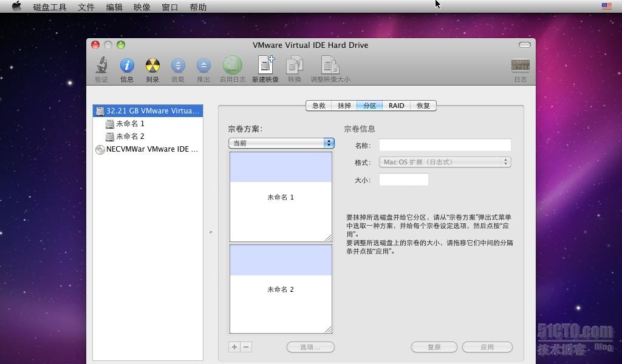Open the Apple menu
The height and width of the screenshot is (364, 622).
coord(16,6)
